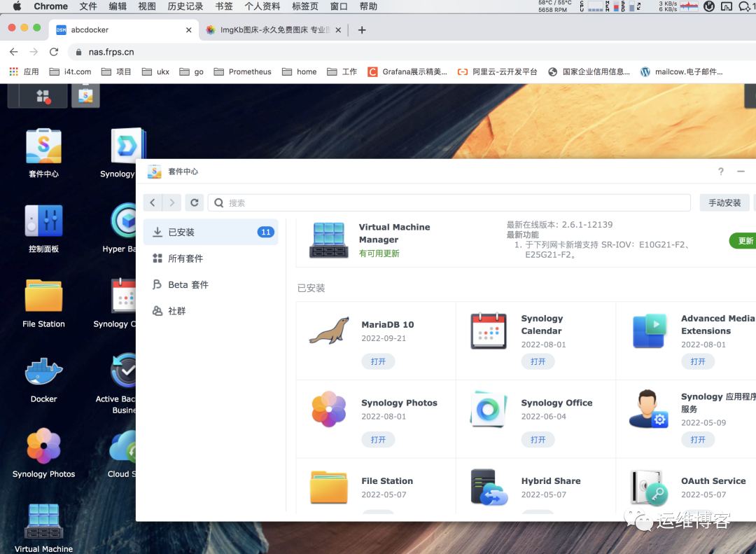756x554 pixels.
Task: Reload the page in Chrome
Action: [54, 52]
